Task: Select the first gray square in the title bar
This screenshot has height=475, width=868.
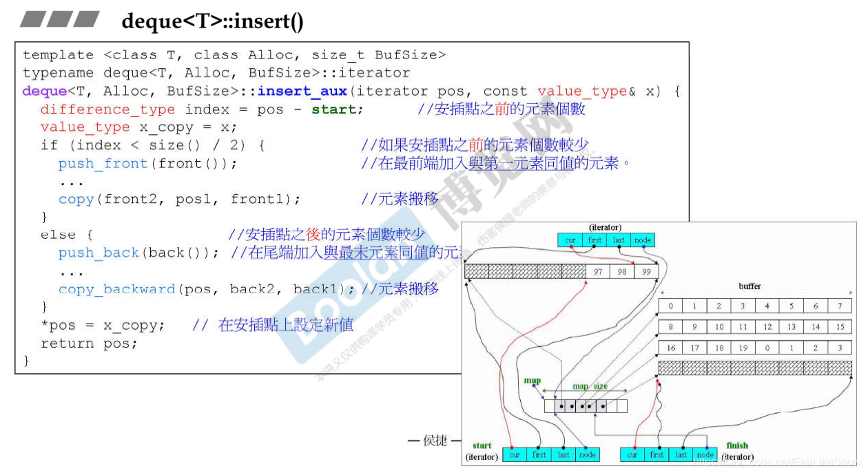Action: tap(31, 17)
